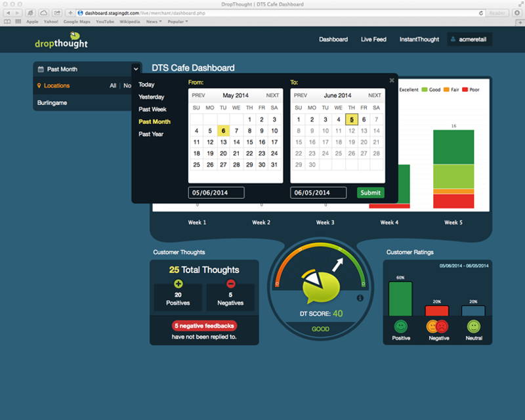
Task: Pick June 1 in the To calendar
Action: click(x=299, y=119)
